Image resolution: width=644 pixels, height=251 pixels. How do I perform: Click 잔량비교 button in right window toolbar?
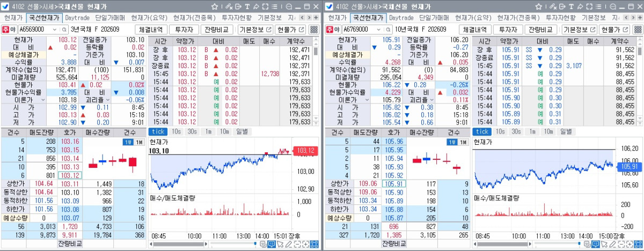pyautogui.click(x=541, y=29)
